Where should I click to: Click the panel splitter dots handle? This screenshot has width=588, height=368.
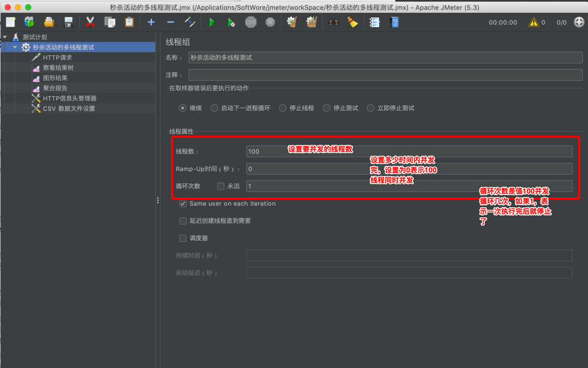click(158, 201)
